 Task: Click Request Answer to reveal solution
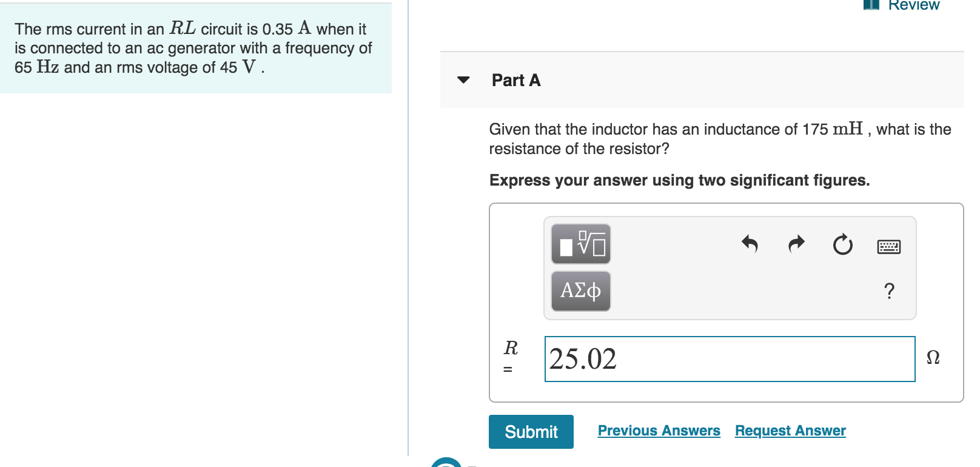pyautogui.click(x=790, y=431)
